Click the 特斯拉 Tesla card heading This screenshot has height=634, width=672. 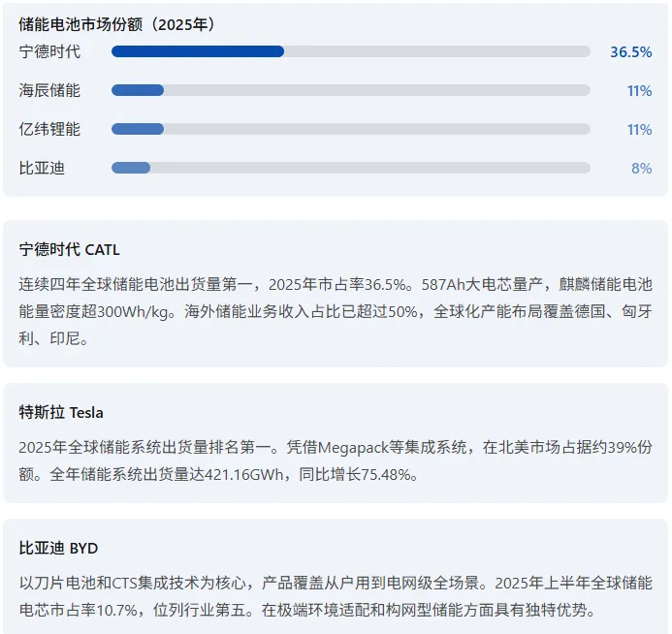coord(61,412)
